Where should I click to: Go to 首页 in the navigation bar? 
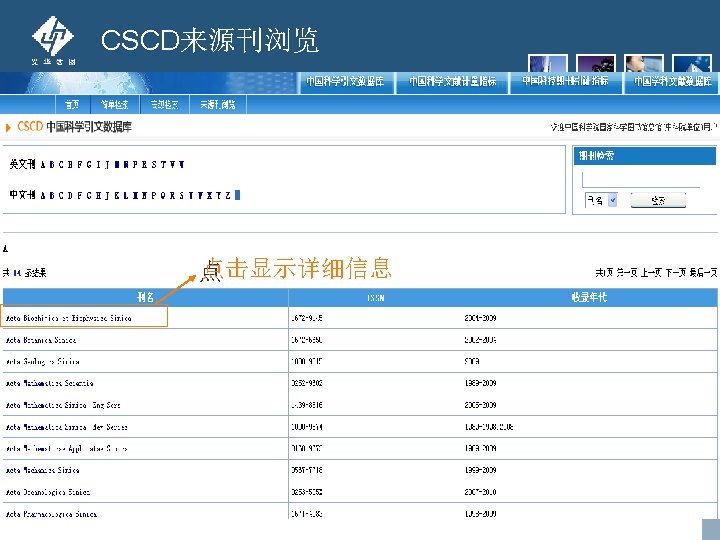click(72, 104)
